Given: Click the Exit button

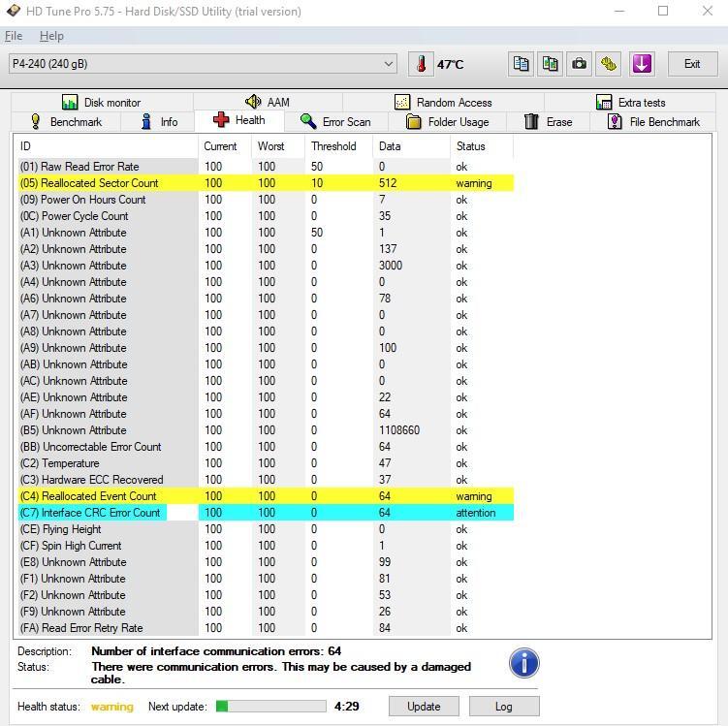Looking at the screenshot, I should pos(692,64).
